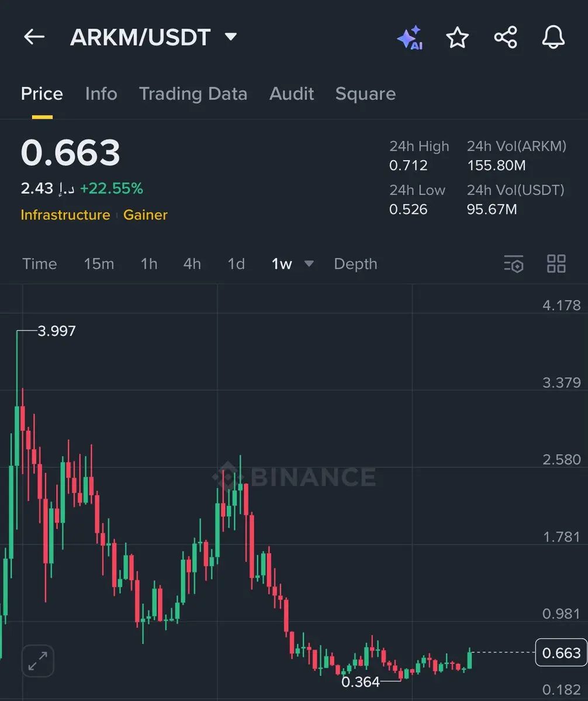Screen dimensions: 588x701
Task: Tap the 24h High value 0.712
Action: click(409, 165)
